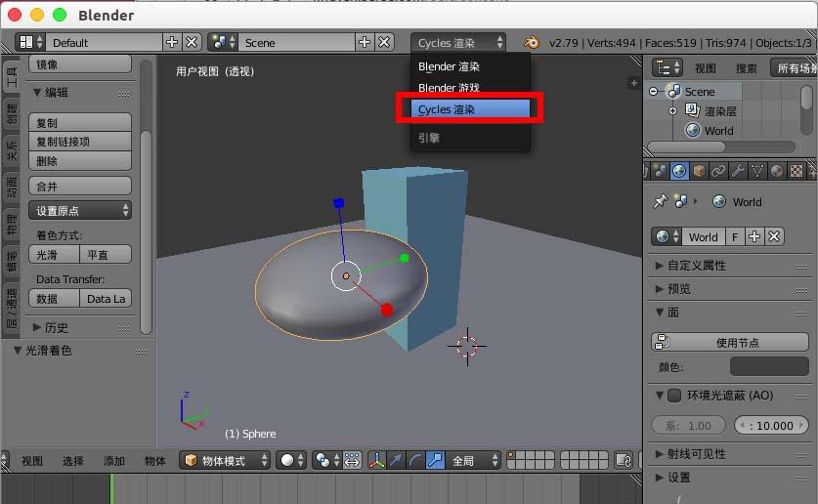Screen dimensions: 818x504
Task: Open the Outliner editor type selector
Action: tap(667, 67)
